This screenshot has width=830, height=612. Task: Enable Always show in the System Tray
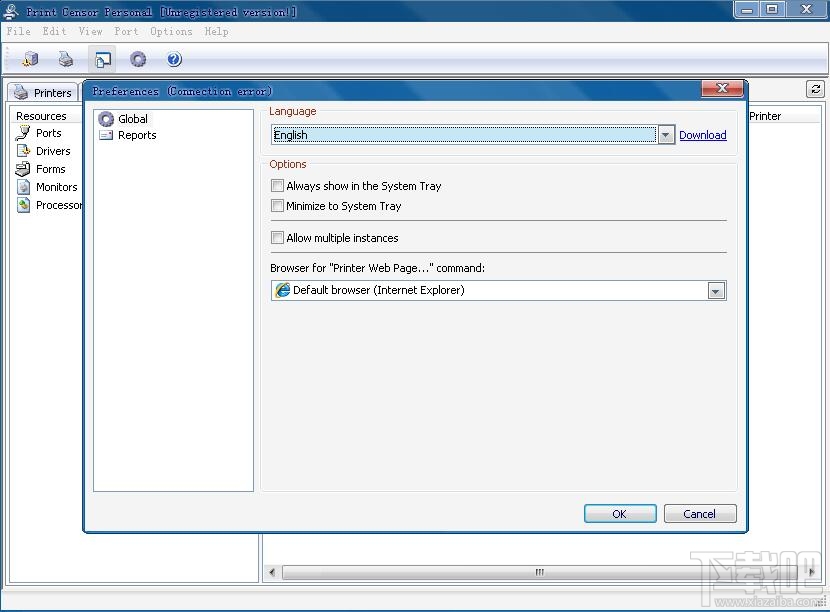[x=277, y=185]
